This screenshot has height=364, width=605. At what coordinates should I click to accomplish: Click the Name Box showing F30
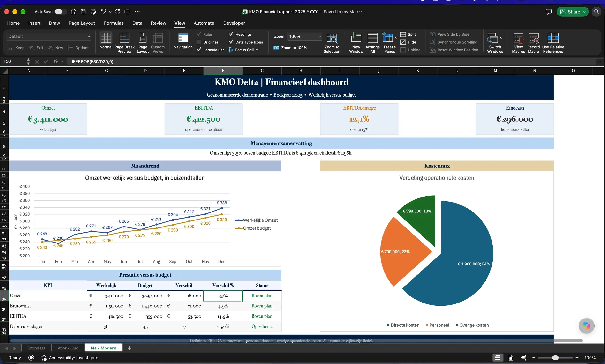[x=14, y=61]
